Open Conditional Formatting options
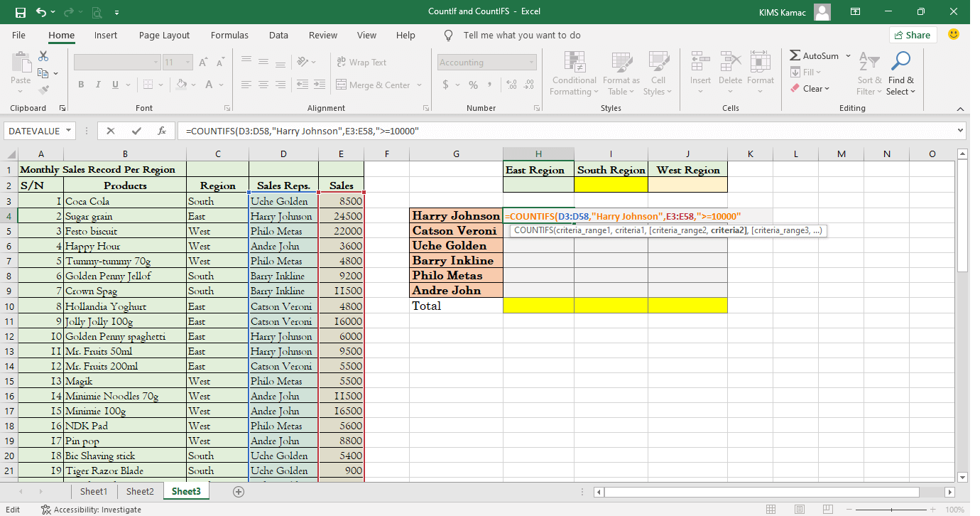Screen dimensions: 980x516 point(574,73)
